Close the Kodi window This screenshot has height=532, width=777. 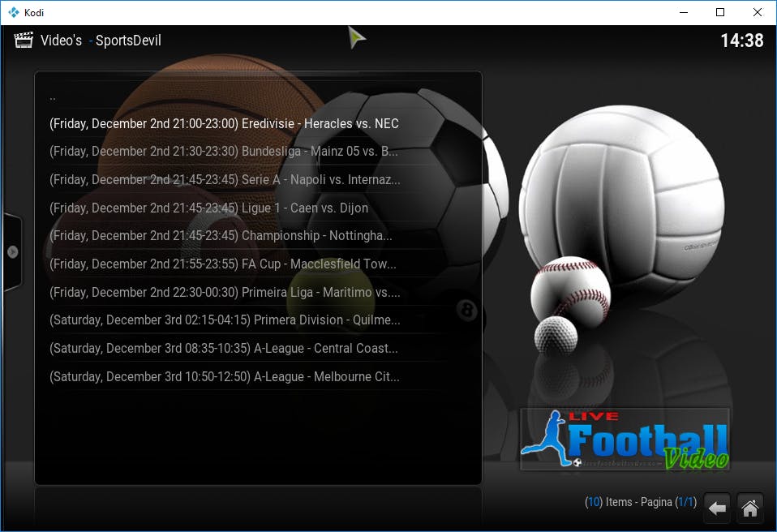coord(758,12)
